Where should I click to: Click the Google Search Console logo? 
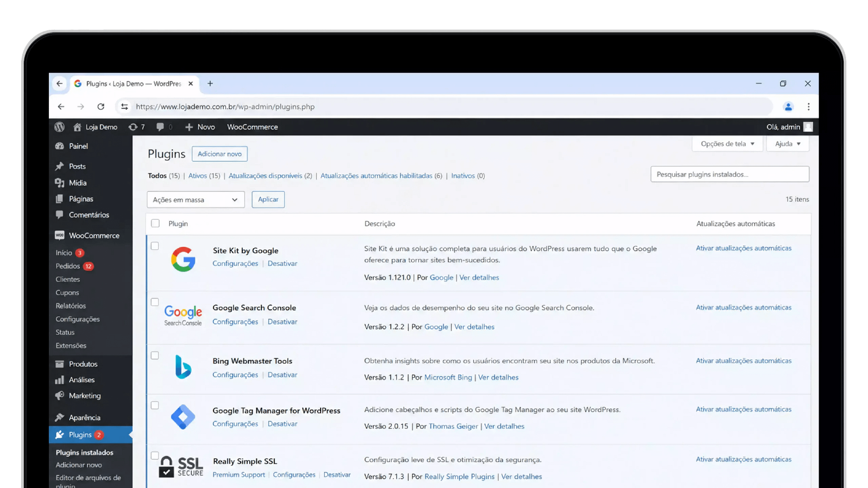(x=183, y=315)
